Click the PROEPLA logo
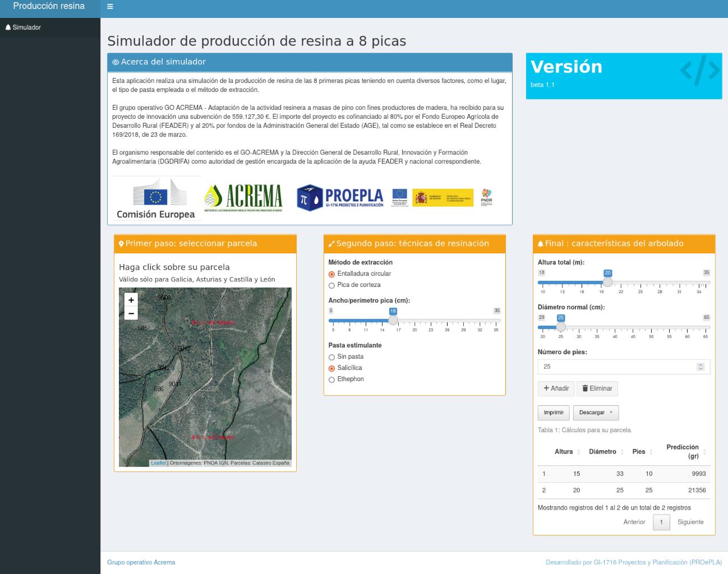The height and width of the screenshot is (574, 728). pos(340,197)
